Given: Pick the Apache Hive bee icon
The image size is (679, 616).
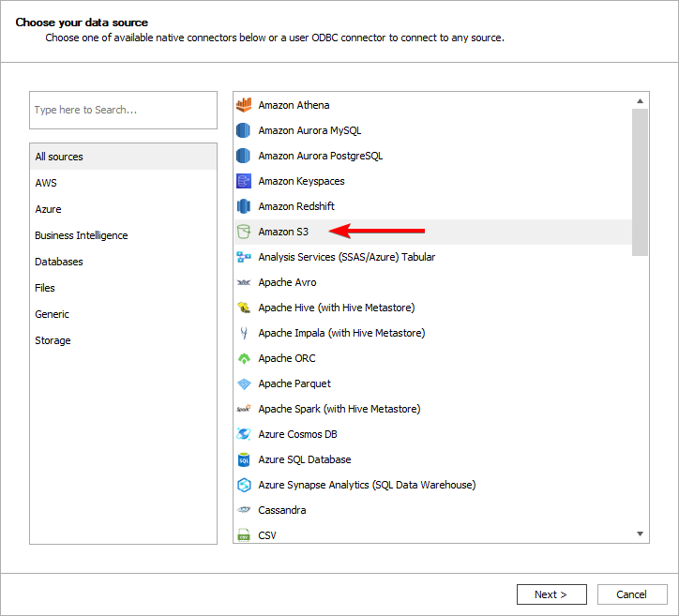Looking at the screenshot, I should click(244, 308).
